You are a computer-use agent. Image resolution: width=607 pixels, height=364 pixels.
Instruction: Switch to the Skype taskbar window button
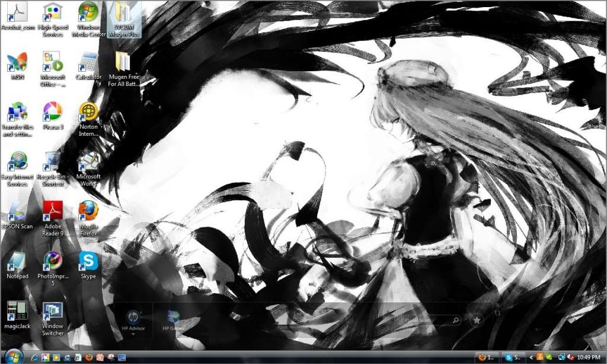coord(513,357)
